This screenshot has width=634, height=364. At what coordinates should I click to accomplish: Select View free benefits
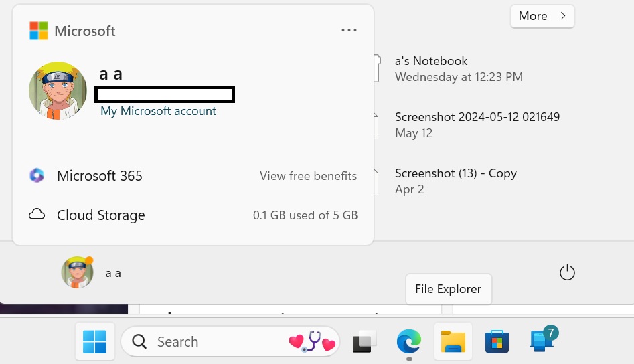pyautogui.click(x=308, y=176)
